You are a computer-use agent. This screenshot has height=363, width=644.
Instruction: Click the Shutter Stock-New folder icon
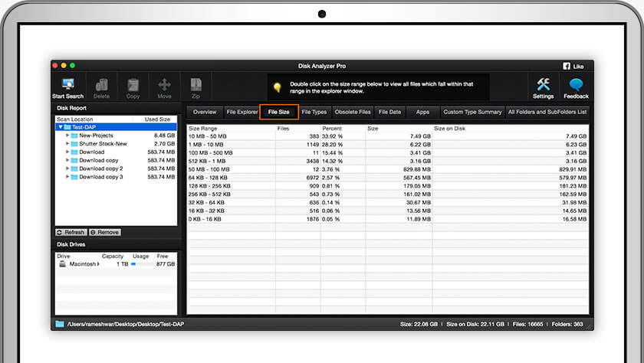point(74,143)
